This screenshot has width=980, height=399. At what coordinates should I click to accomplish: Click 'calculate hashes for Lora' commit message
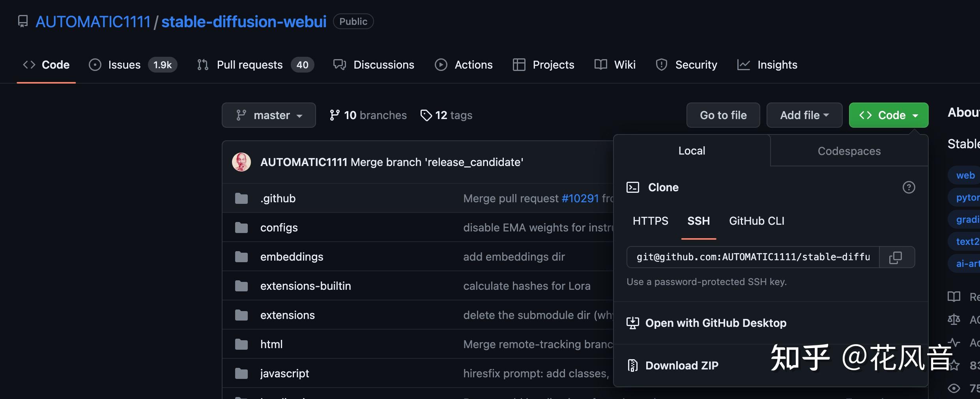click(527, 286)
